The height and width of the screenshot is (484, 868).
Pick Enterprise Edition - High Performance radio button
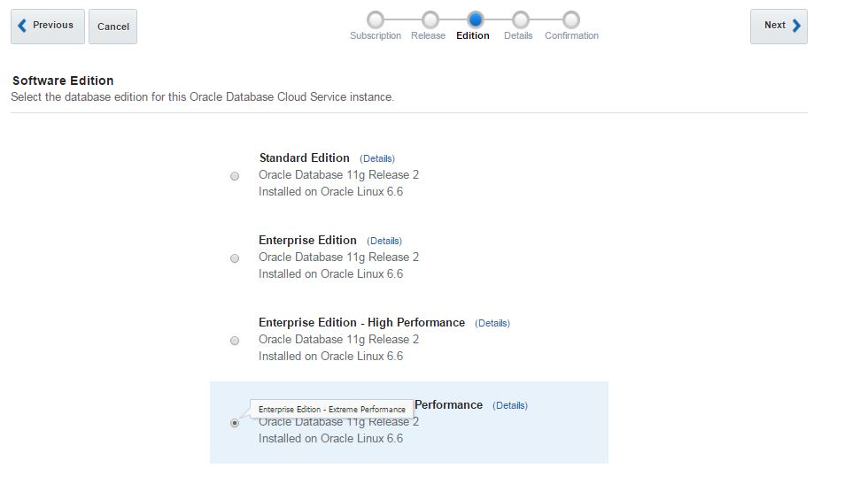235,341
